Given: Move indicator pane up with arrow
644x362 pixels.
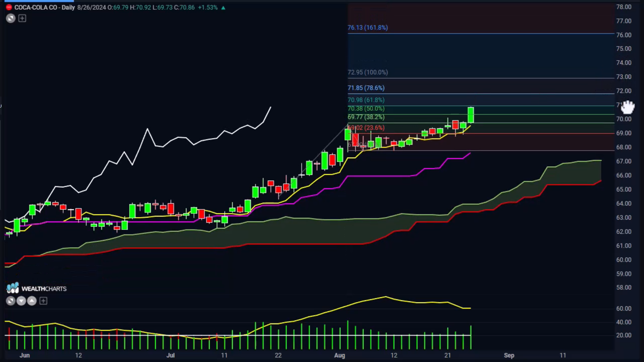Looking at the screenshot, I should [32, 301].
